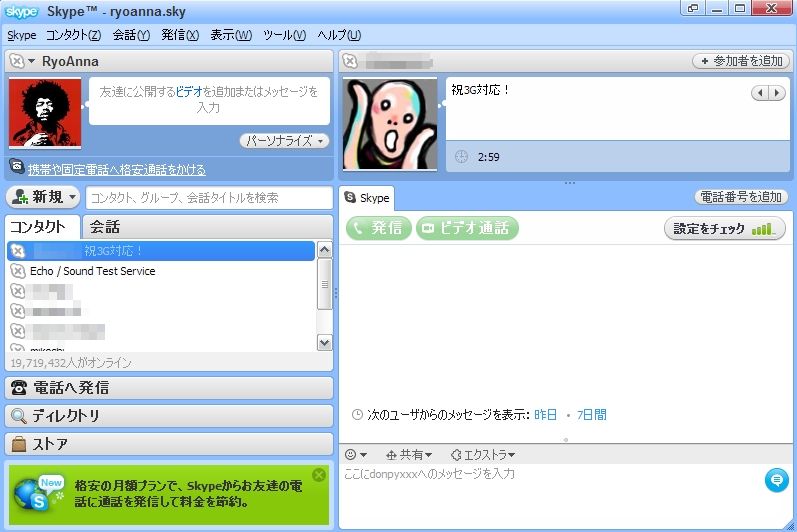Click the message input field
797x532 pixels.
click(551, 494)
